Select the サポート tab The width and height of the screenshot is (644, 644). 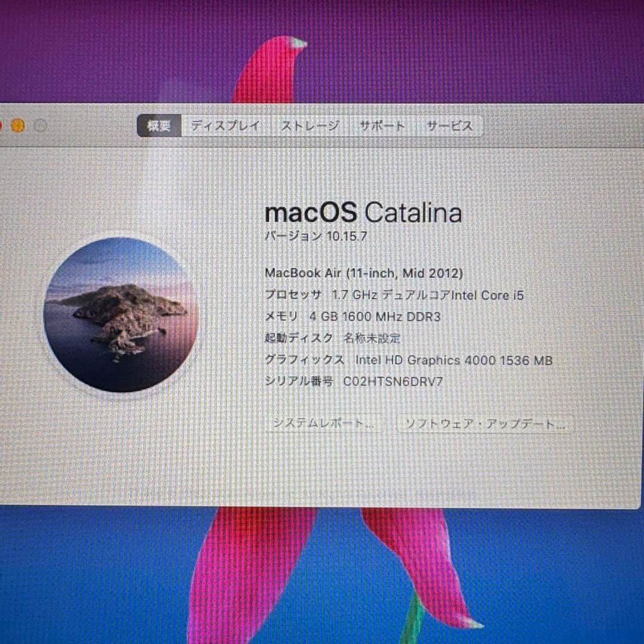click(x=382, y=126)
